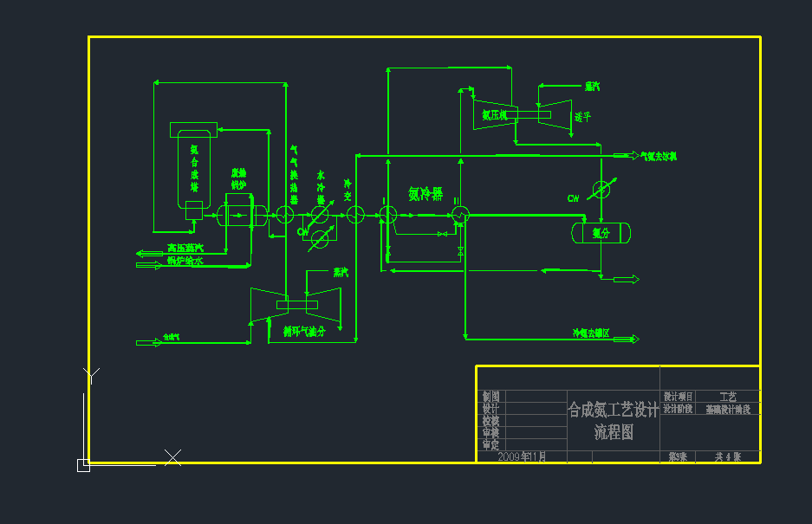The image size is (812, 524).
Task: Select the 氨冷器 label text
Action: (x=425, y=194)
